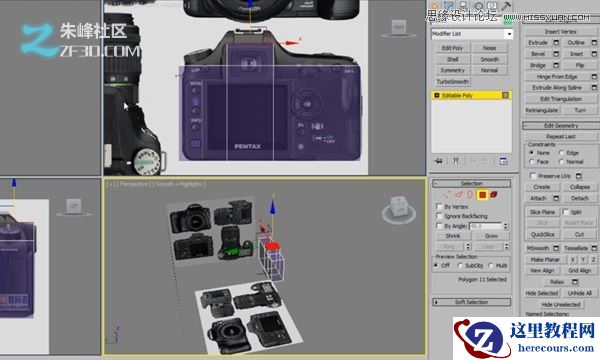Toggle Editable Poly light bulb icon
The image size is (600, 360).
[x=505, y=95]
